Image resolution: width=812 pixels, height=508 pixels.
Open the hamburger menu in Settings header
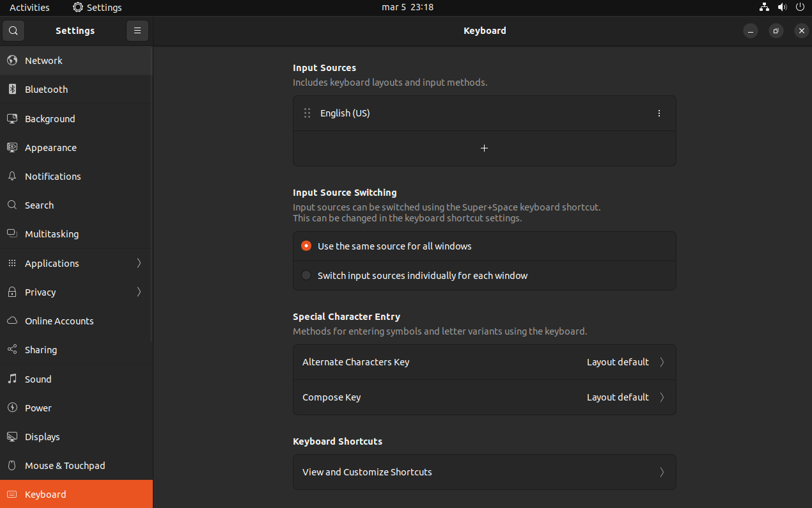coord(137,31)
